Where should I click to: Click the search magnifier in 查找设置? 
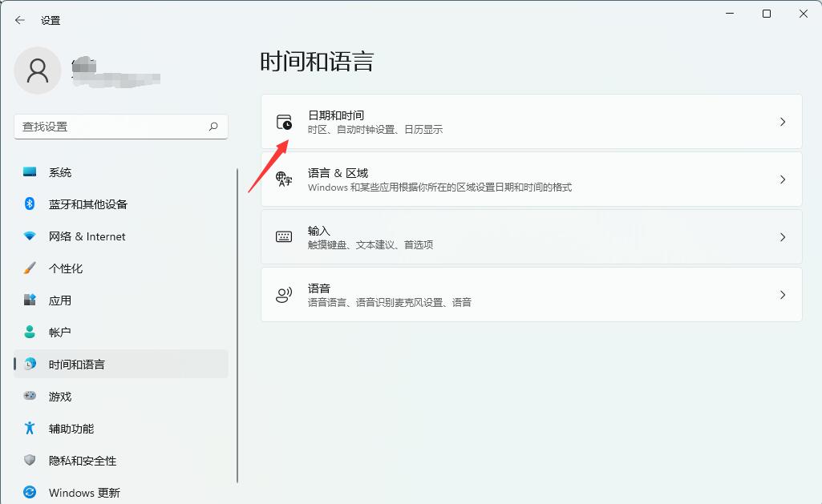tap(213, 127)
